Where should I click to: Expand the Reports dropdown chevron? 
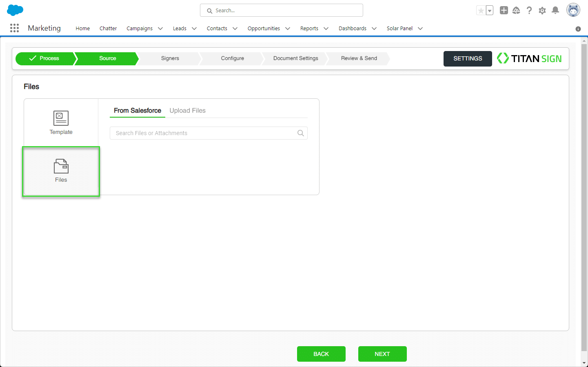click(x=326, y=29)
